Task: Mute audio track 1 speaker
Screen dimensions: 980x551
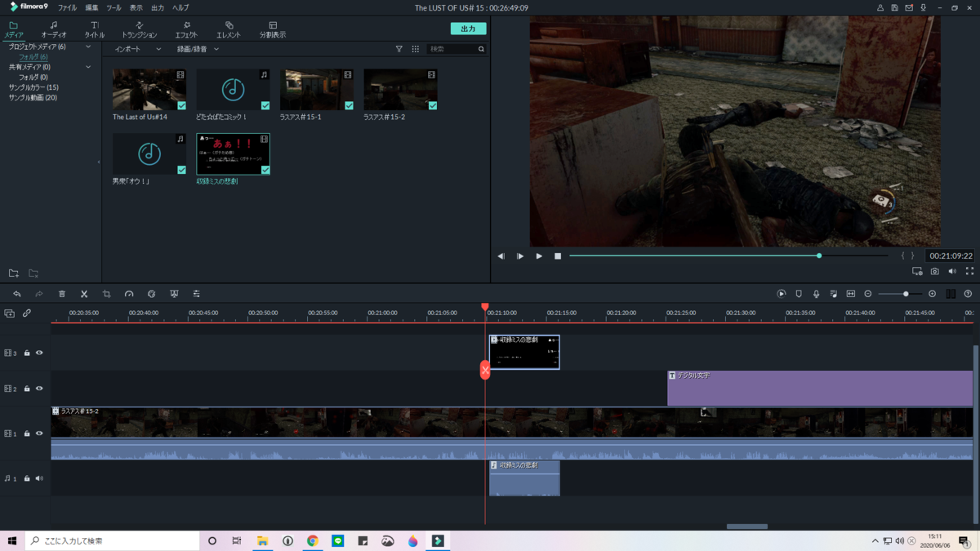Action: coord(39,478)
